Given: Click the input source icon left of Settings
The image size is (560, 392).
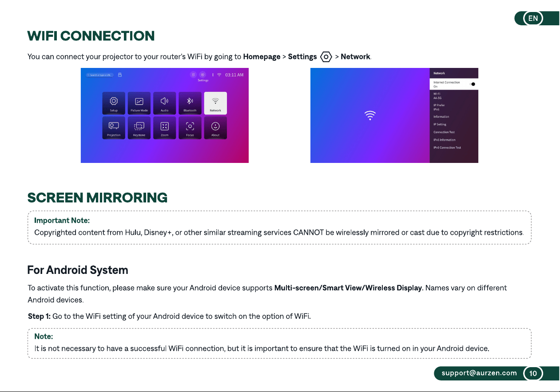Looking at the screenshot, I should tap(193, 75).
